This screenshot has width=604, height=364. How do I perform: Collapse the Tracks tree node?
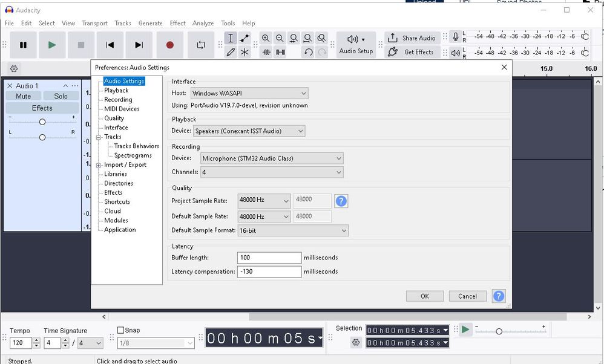click(x=99, y=137)
